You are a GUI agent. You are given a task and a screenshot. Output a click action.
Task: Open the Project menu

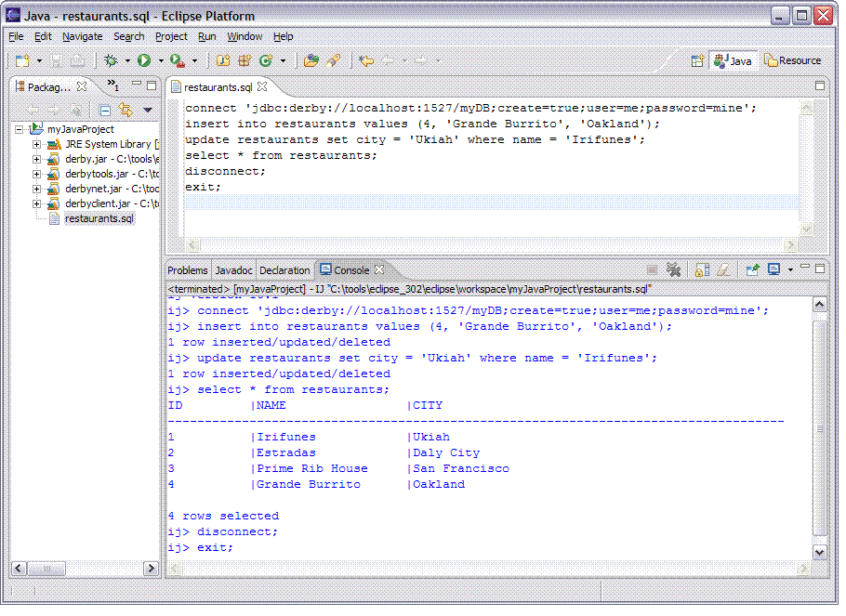click(171, 36)
